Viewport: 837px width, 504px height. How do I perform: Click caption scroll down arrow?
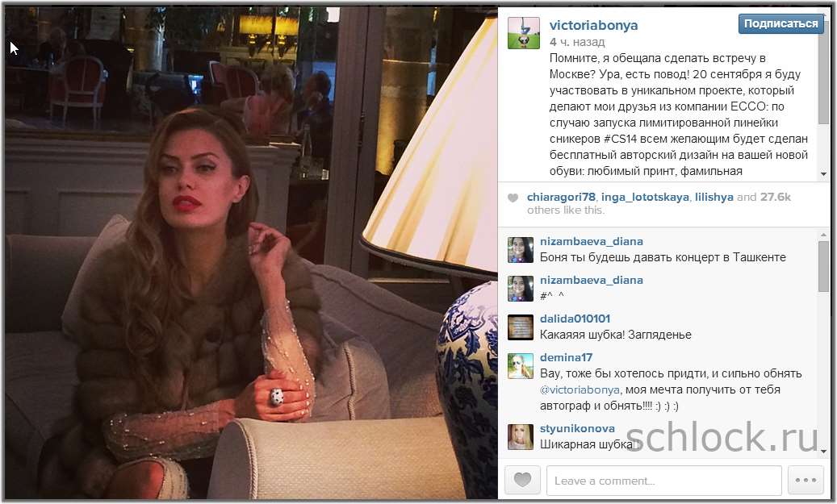coord(823,174)
